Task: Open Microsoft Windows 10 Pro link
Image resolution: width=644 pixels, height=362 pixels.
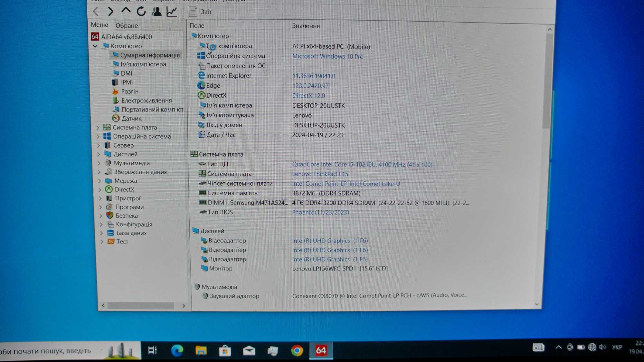Action: pos(328,56)
